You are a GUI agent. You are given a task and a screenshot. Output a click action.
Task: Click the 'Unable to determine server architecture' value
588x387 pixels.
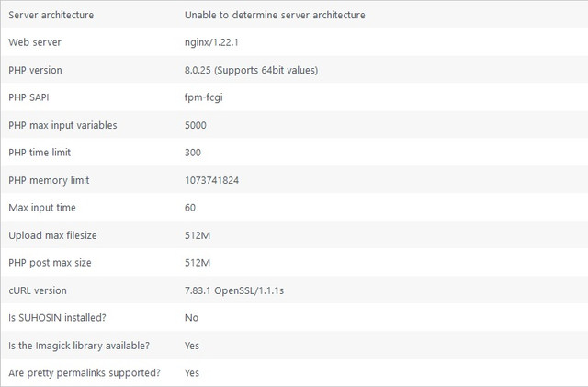(x=275, y=15)
